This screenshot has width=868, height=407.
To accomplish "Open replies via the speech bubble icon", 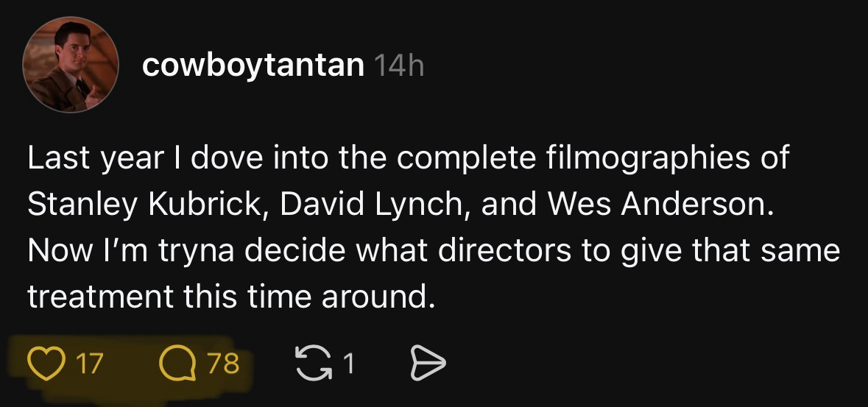I will pos(175,362).
